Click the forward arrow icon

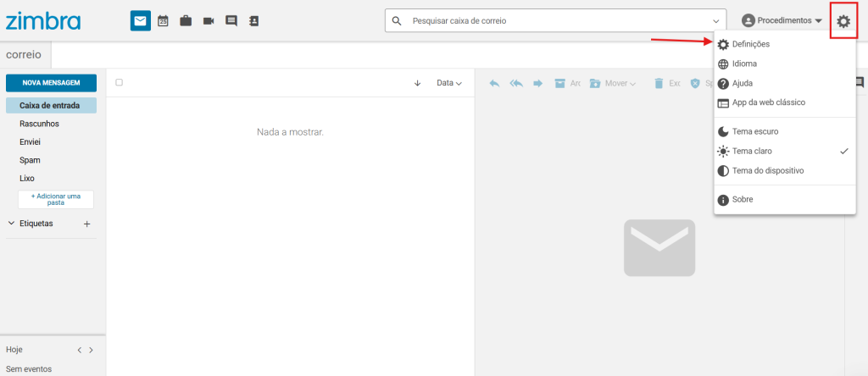click(x=537, y=83)
